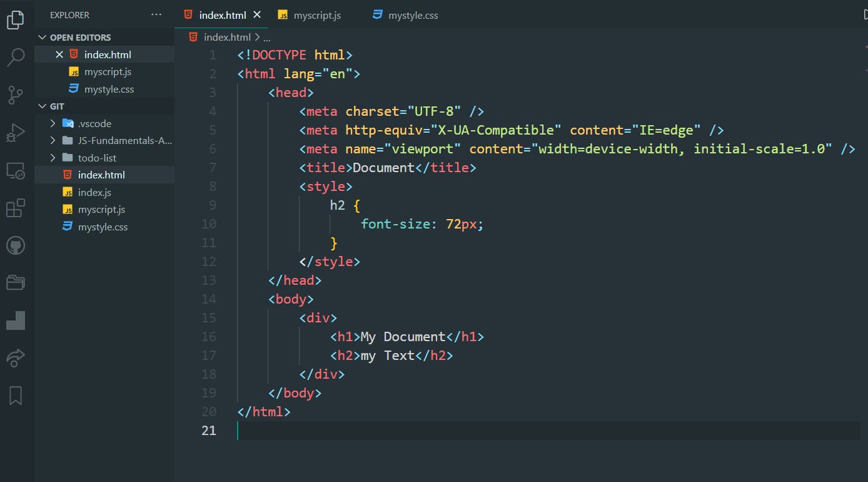Click the DOCTYPE declaration on line 1

point(295,55)
